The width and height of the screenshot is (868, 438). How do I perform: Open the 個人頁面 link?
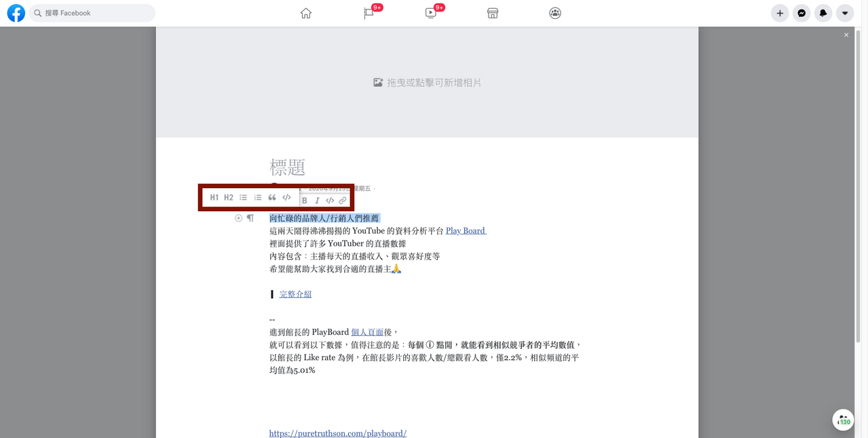[x=367, y=333]
